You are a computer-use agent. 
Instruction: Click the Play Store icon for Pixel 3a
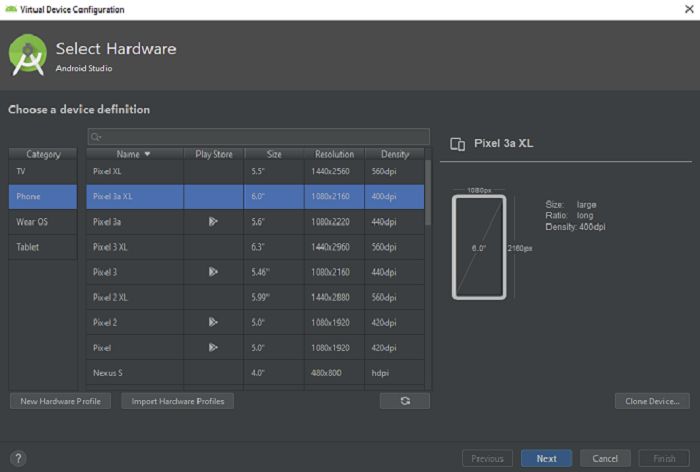pyautogui.click(x=213, y=221)
